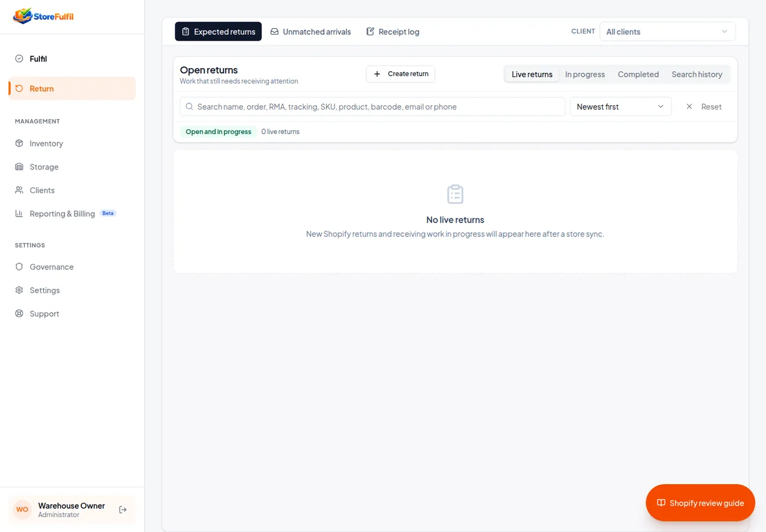Click the Support lifebuoy icon
The height and width of the screenshot is (532, 766).
pos(19,314)
